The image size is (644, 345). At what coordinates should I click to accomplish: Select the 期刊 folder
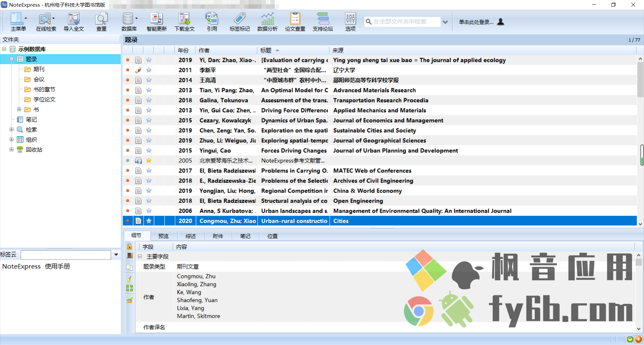pos(39,69)
